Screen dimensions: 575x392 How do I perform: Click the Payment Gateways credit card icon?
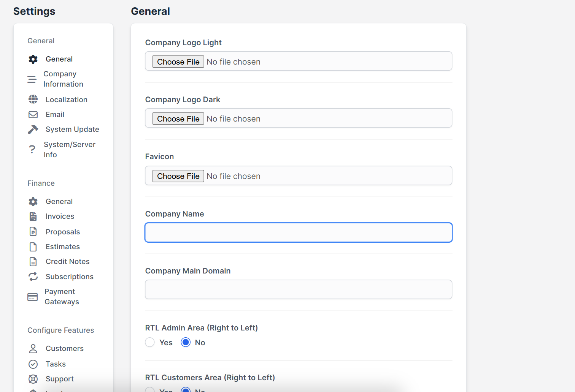[x=33, y=297]
